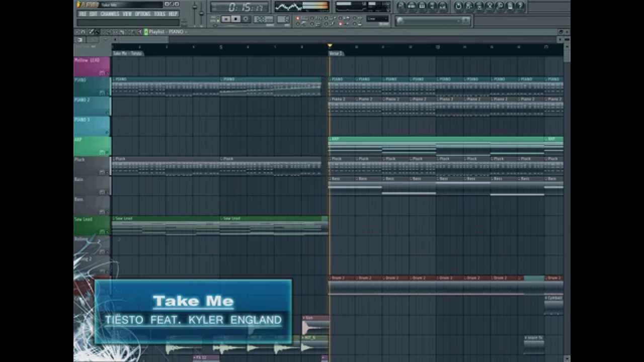Show the step sequencer via shortcut icon
The width and height of the screenshot is (644, 362).
pyautogui.click(x=412, y=6)
